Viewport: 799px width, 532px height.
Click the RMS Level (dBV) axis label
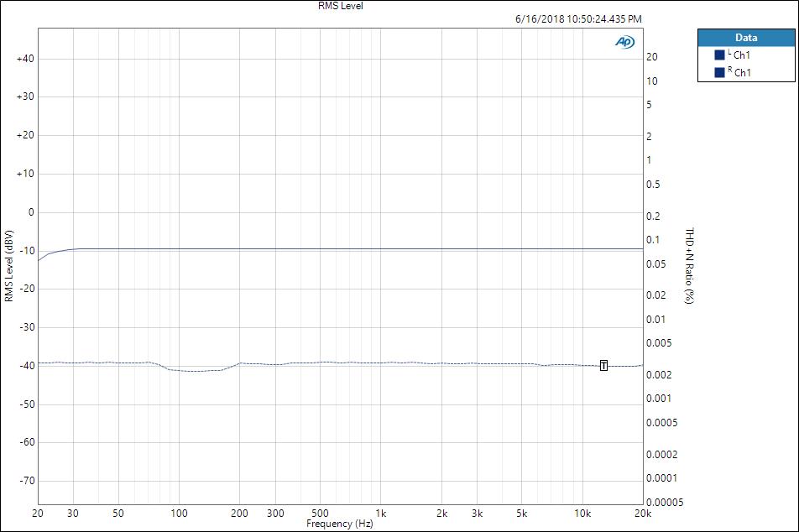click(x=8, y=265)
